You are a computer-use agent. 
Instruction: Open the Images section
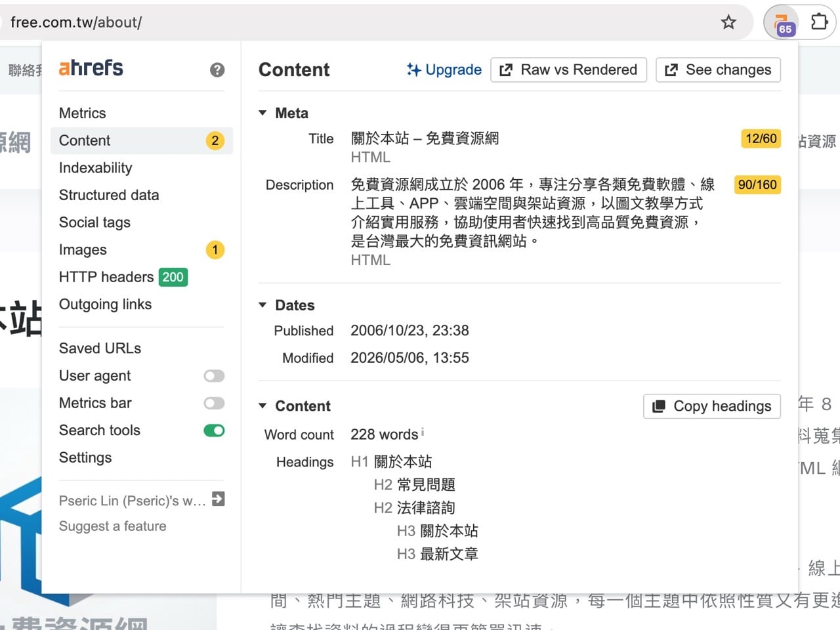(x=83, y=249)
